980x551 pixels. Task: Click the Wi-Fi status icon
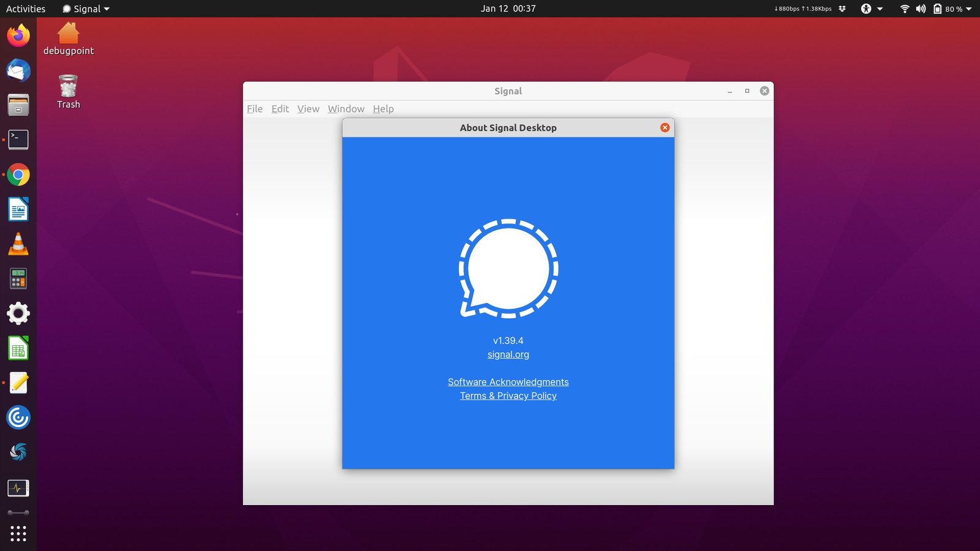click(x=905, y=9)
